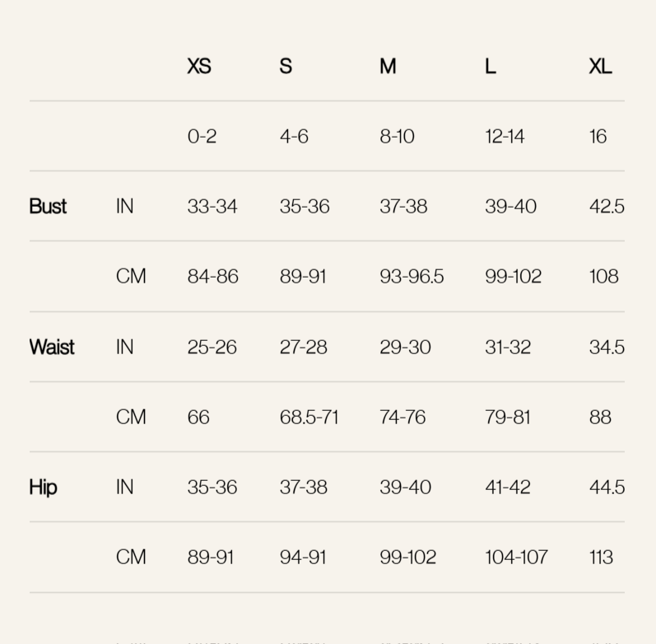Select hip measurement 104-107 cm
Image resolution: width=656 pixels, height=644 pixels.
click(x=516, y=558)
